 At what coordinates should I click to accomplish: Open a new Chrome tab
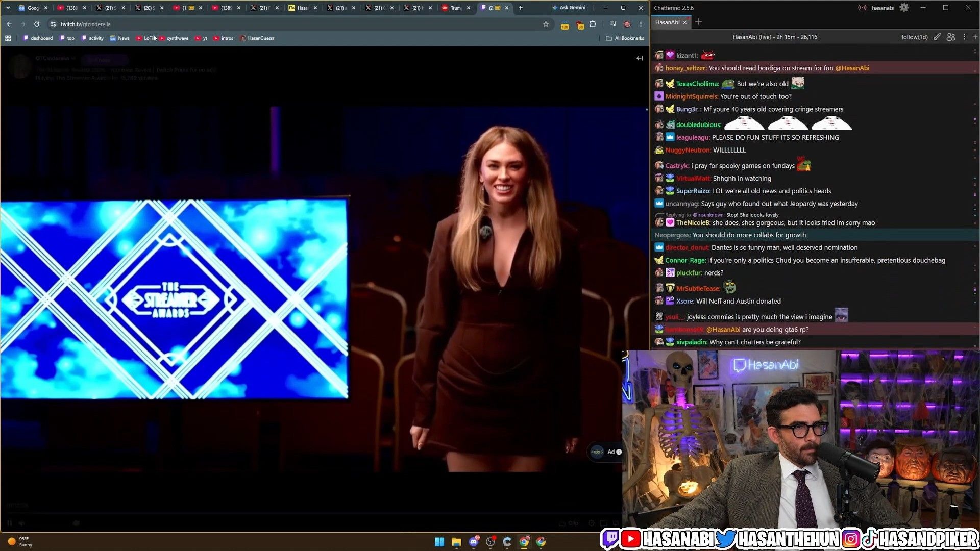520,8
